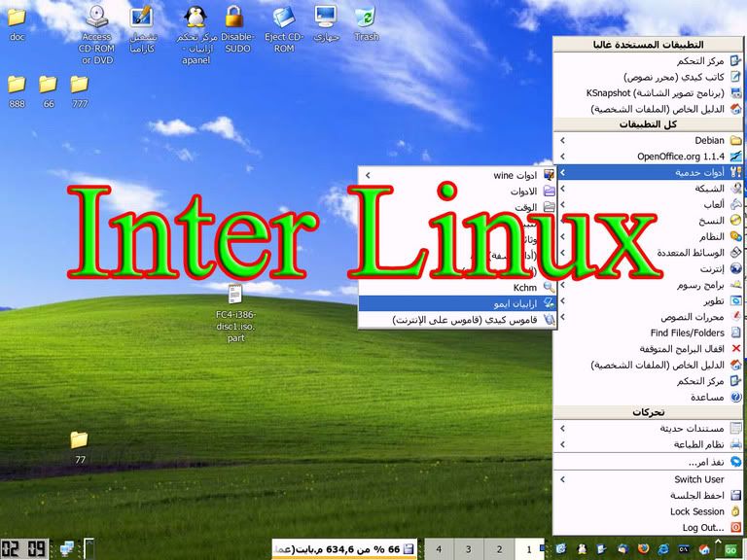Expand the الوسائط المتعددة submenu
Image resolution: width=747 pixels, height=560 pixels.
648,253
